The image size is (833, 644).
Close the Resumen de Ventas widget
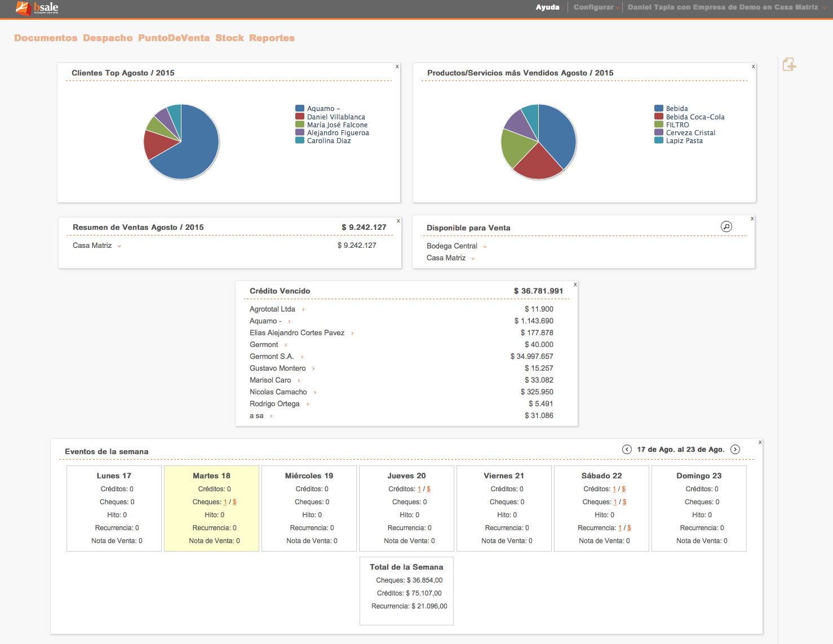point(398,221)
